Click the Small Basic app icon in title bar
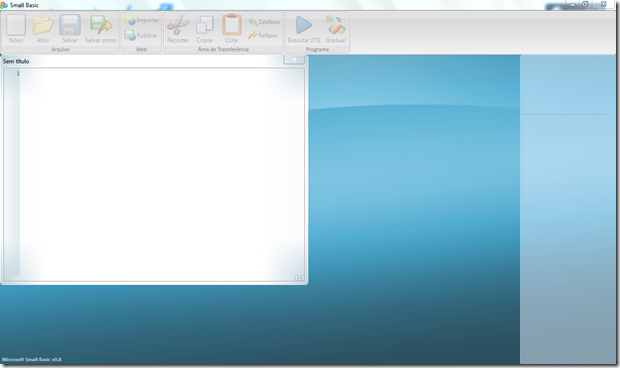 (4, 5)
